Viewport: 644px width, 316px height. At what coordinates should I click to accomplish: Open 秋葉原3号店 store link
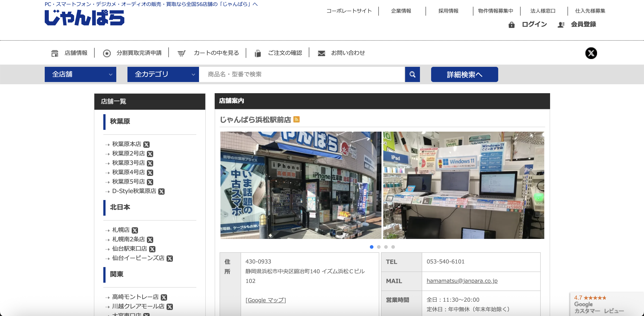[129, 163]
